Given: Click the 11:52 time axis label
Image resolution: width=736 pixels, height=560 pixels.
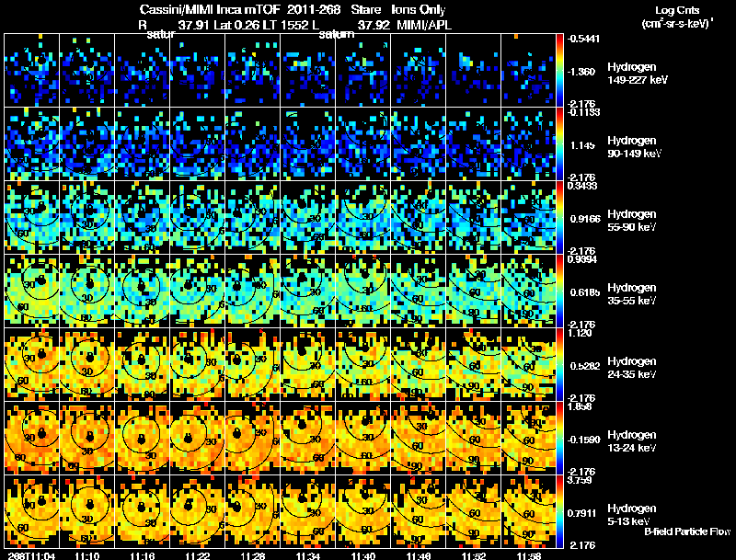Looking at the screenshot, I should (x=473, y=555).
